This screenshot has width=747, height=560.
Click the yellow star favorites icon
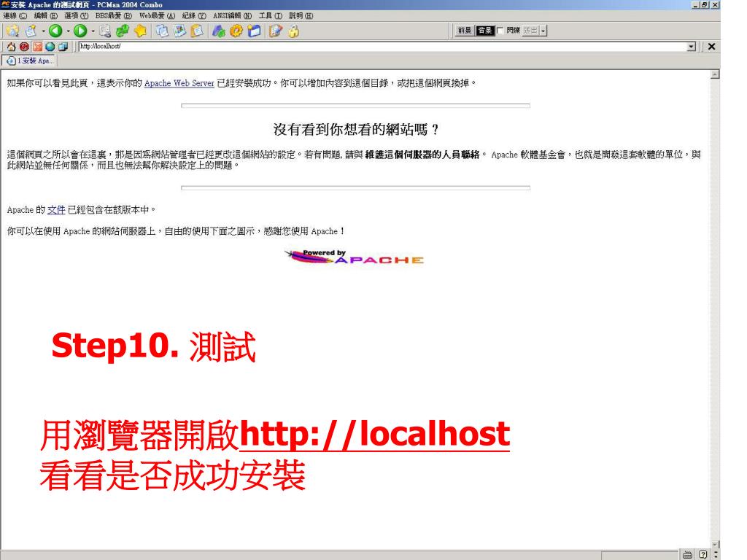pyautogui.click(x=140, y=31)
